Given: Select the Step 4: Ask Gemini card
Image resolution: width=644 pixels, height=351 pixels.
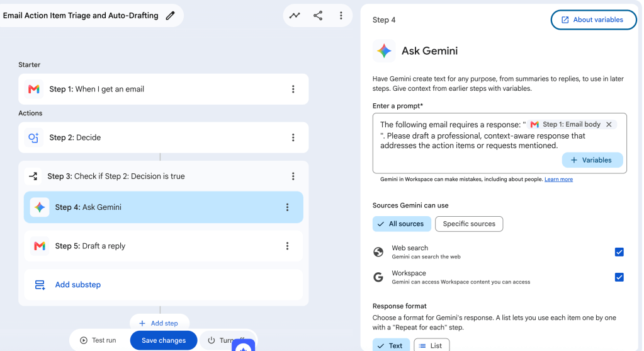Looking at the screenshot, I should (x=164, y=207).
